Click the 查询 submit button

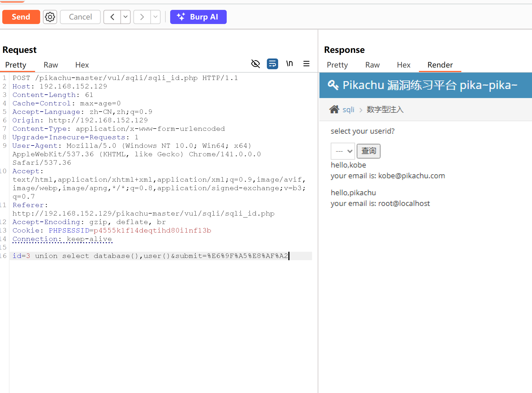coord(369,151)
